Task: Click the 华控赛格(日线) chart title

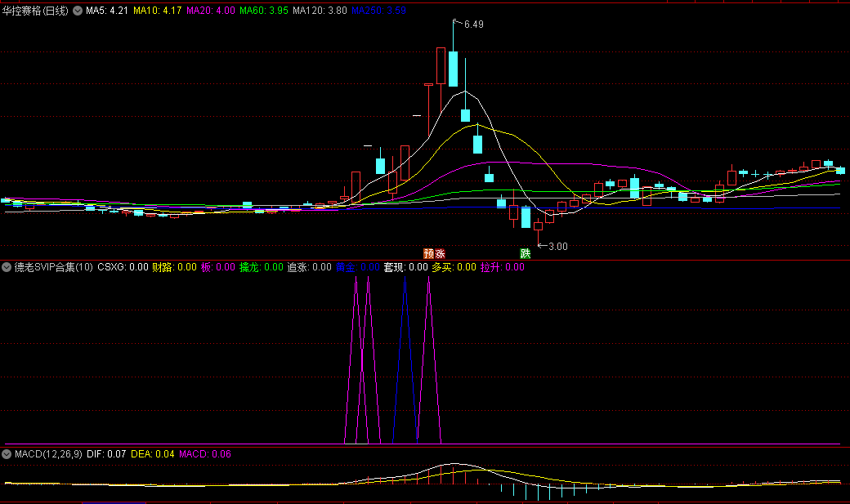Action: [x=36, y=11]
